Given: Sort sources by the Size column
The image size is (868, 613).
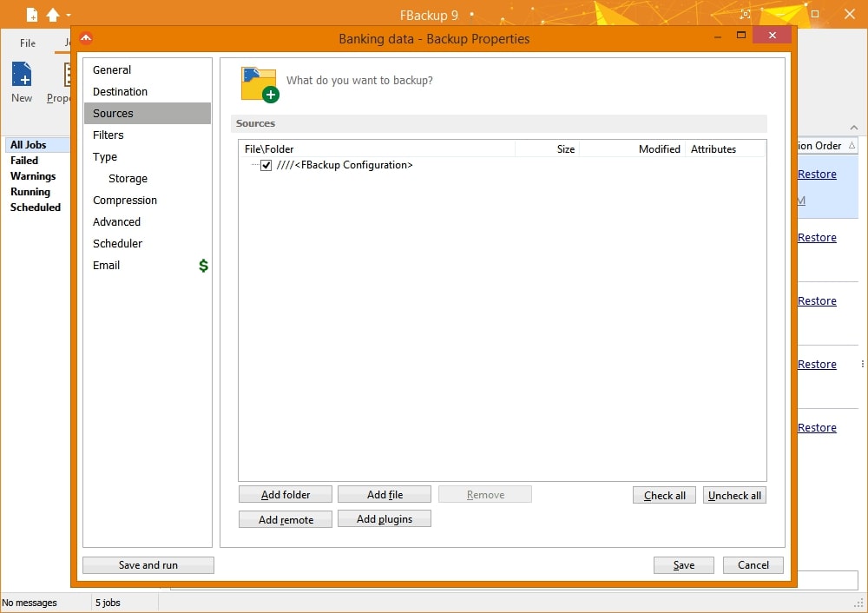Looking at the screenshot, I should pos(547,149).
